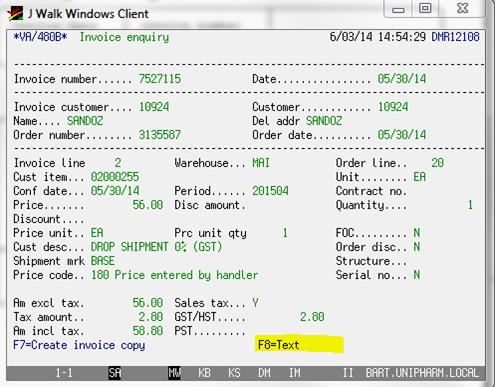Click the J Walk Windows Client title text

pos(88,14)
